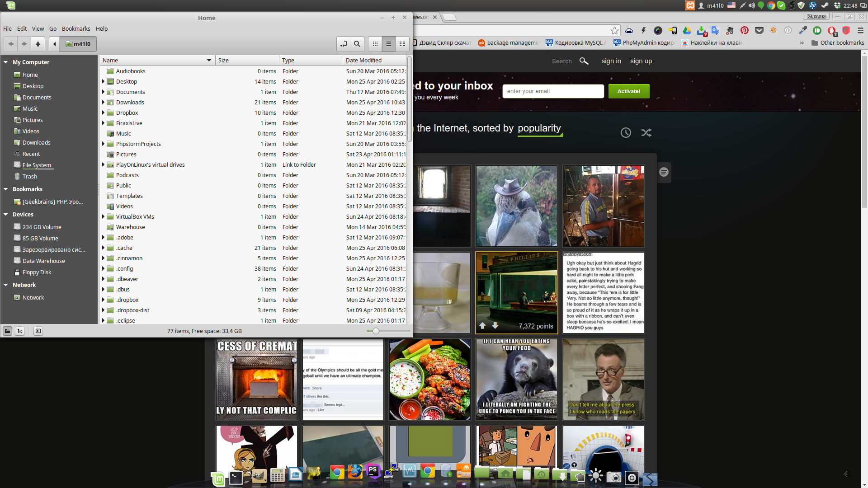Click XAMPP icon in top panel

[690, 5]
